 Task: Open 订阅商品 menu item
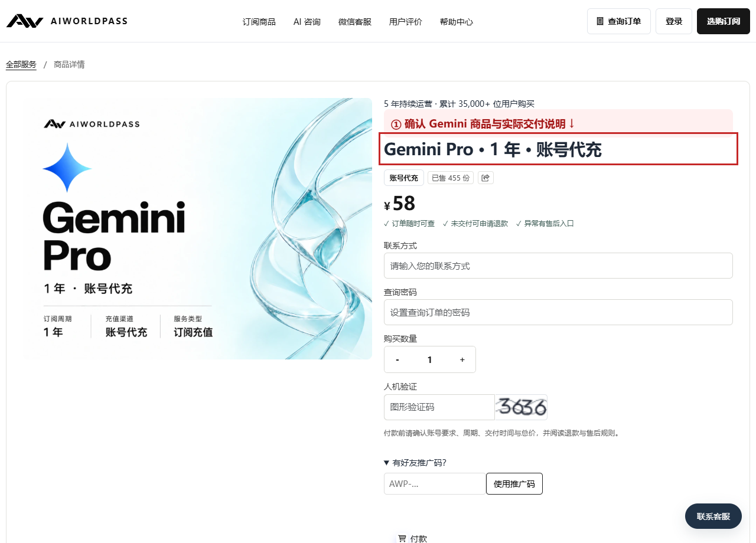259,22
